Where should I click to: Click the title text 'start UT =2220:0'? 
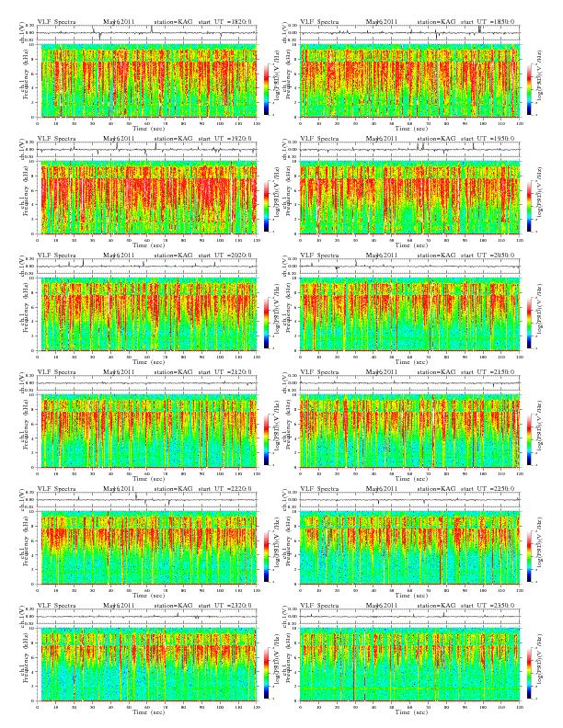point(224,488)
